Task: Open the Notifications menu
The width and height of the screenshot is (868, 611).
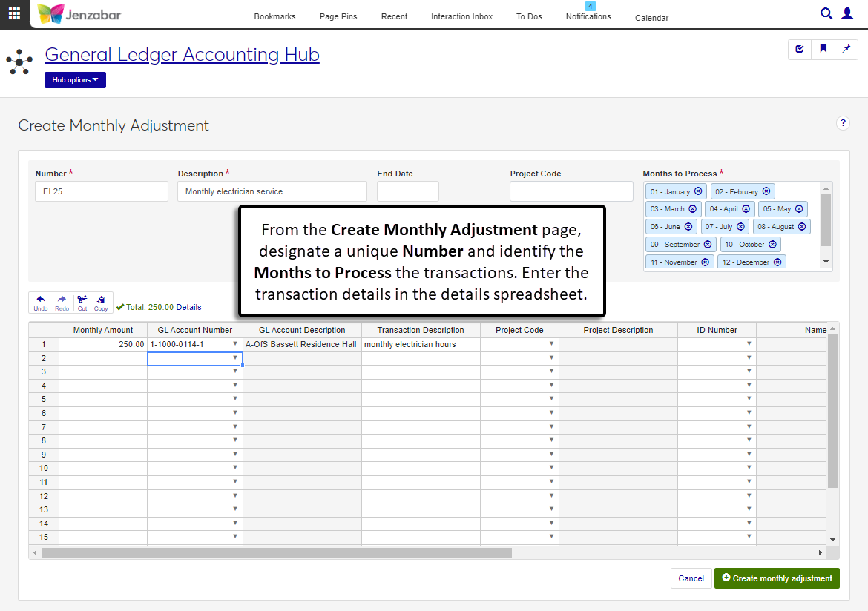Action: point(588,16)
